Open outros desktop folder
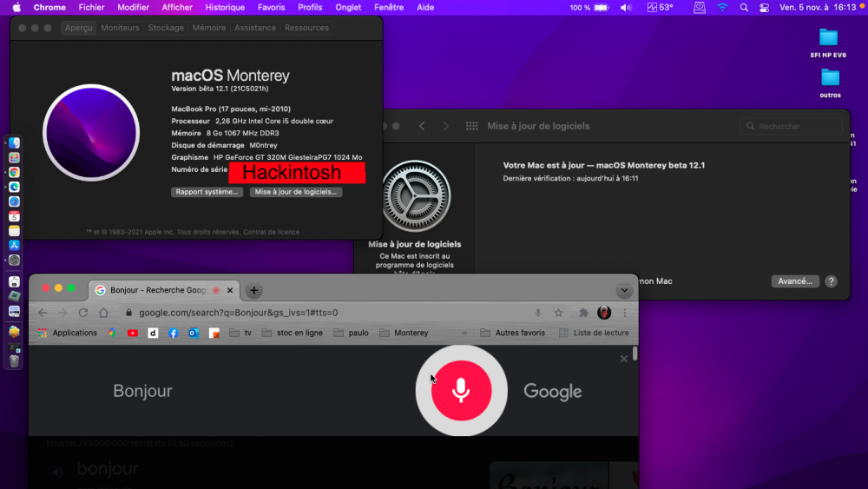This screenshot has width=868, height=489. [830, 83]
